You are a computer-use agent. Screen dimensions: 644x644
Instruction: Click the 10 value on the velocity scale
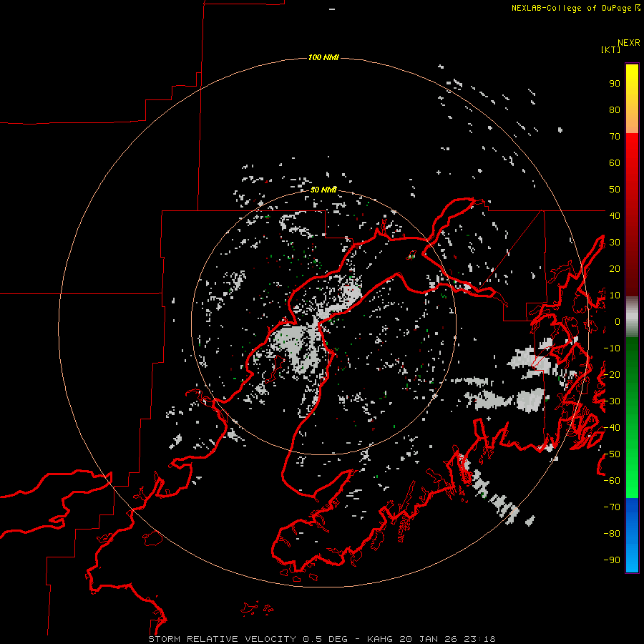click(615, 296)
